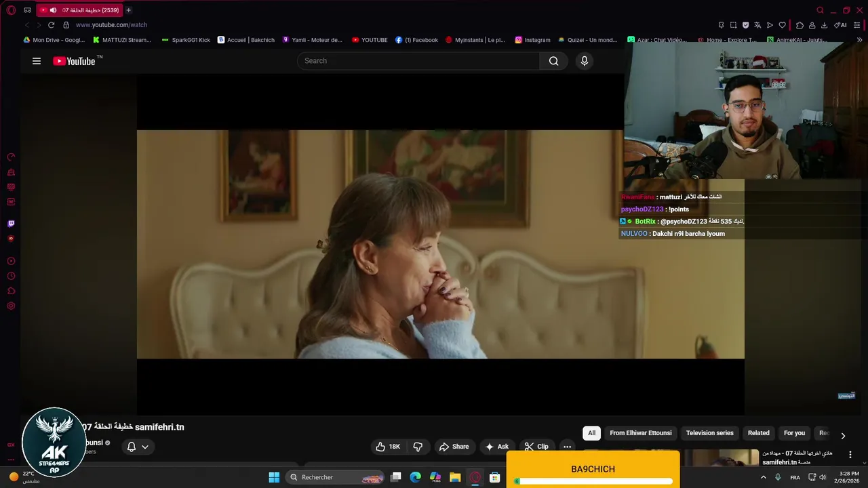The height and width of the screenshot is (488, 868).
Task: Click the Ask button
Action: pyautogui.click(x=496, y=447)
